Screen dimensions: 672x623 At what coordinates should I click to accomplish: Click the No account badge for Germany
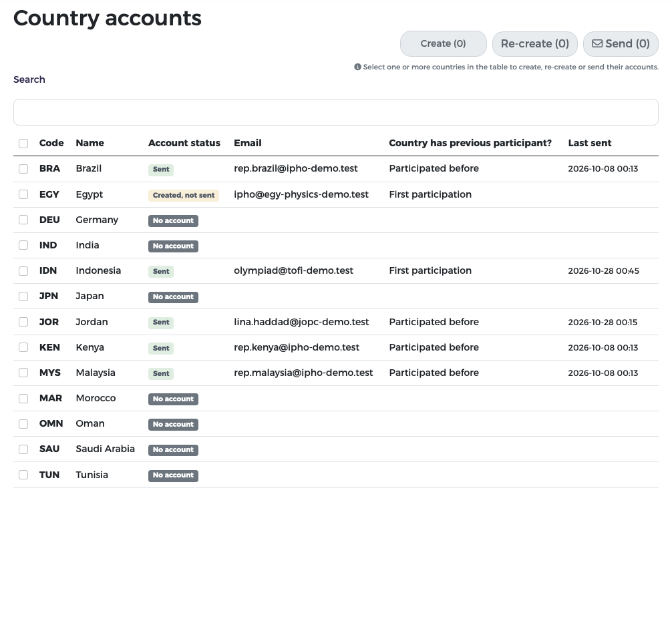pyautogui.click(x=173, y=220)
